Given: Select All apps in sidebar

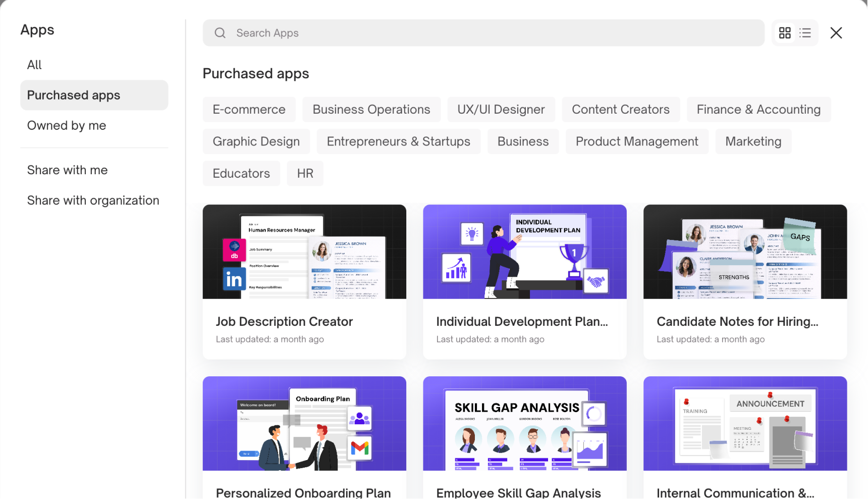Looking at the screenshot, I should click(34, 65).
